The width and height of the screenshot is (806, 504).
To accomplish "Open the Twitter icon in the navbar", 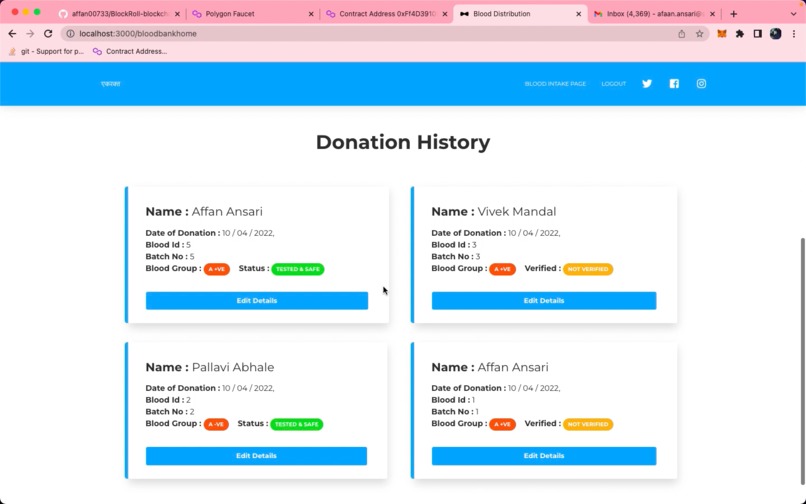I will (x=647, y=83).
